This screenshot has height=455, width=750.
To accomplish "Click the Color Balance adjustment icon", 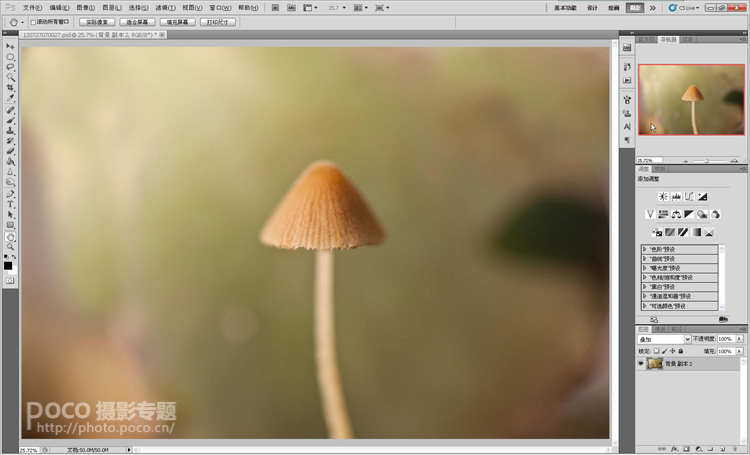I will (x=676, y=214).
